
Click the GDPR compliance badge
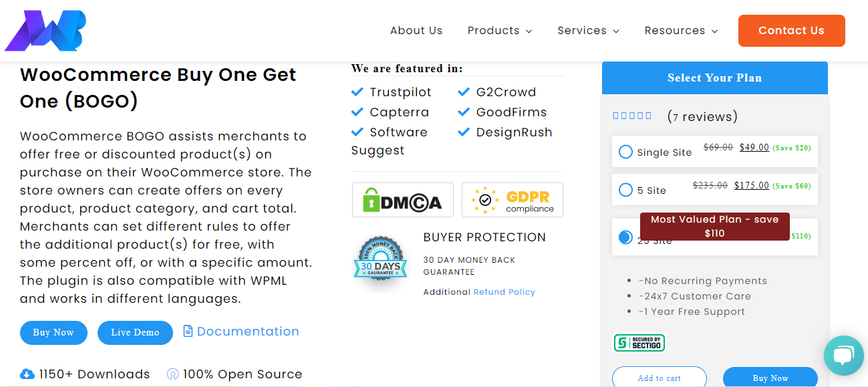[x=513, y=200]
